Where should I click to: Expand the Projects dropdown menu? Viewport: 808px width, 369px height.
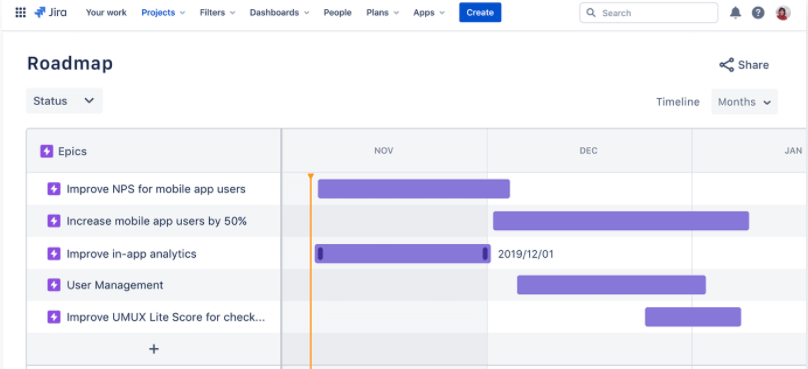click(163, 13)
